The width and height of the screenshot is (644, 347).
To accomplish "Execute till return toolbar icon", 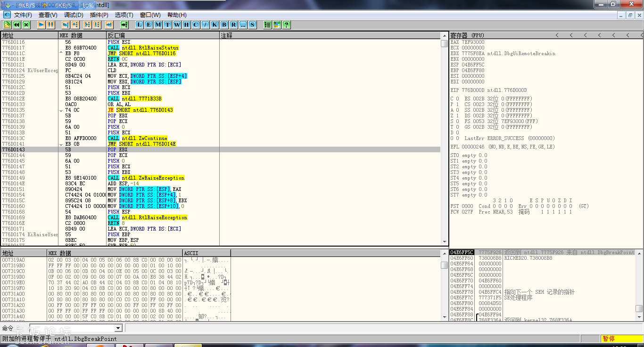I will 109,25.
